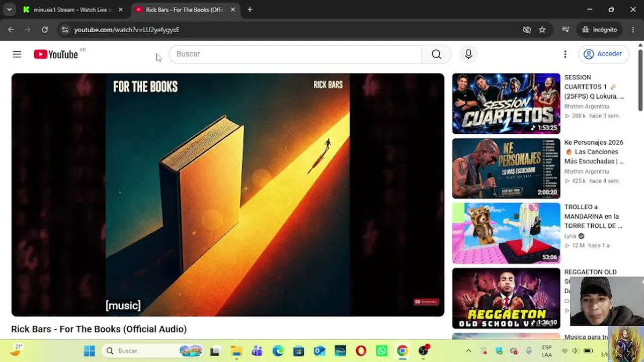
Task: Click the Incógnito profile chip
Action: pos(599,30)
